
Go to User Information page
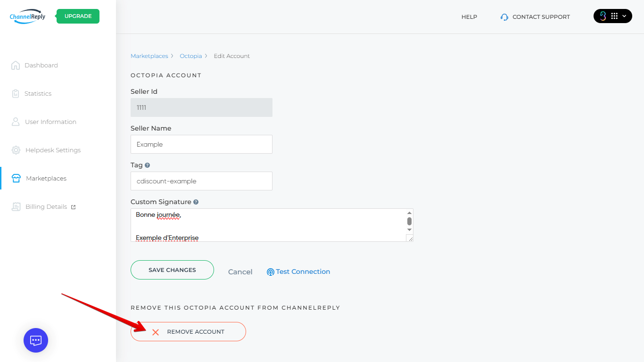[50, 122]
